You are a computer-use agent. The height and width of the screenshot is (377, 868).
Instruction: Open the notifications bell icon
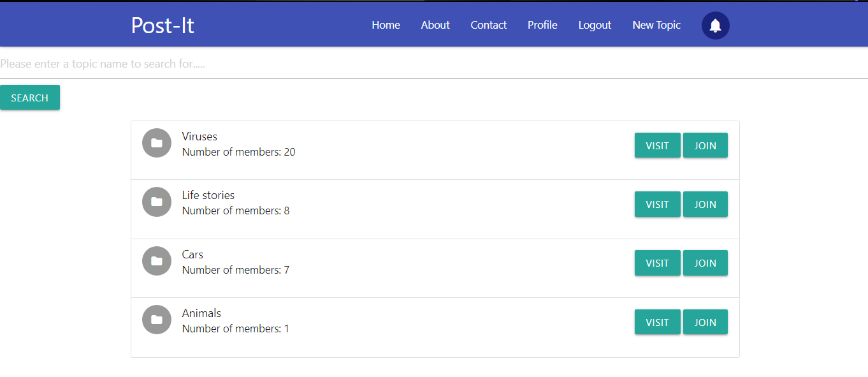[x=716, y=26]
